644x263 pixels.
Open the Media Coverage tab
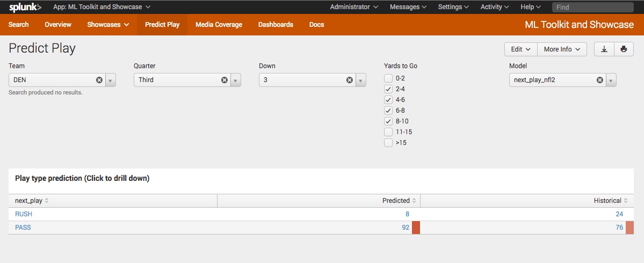[219, 25]
